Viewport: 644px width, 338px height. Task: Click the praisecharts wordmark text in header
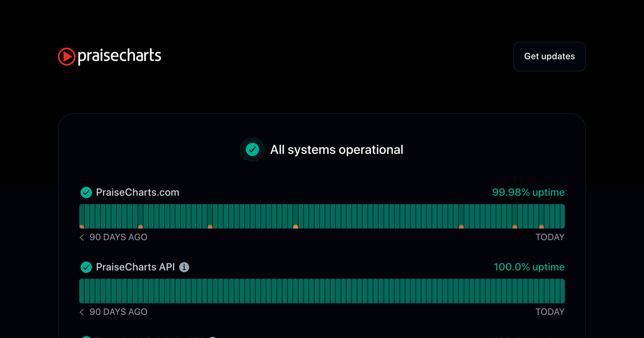(119, 56)
